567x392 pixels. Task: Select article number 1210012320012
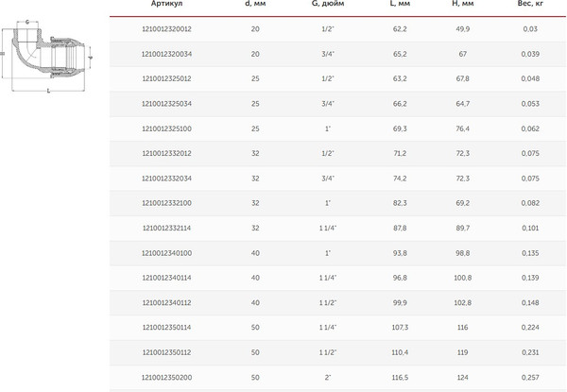165,29
